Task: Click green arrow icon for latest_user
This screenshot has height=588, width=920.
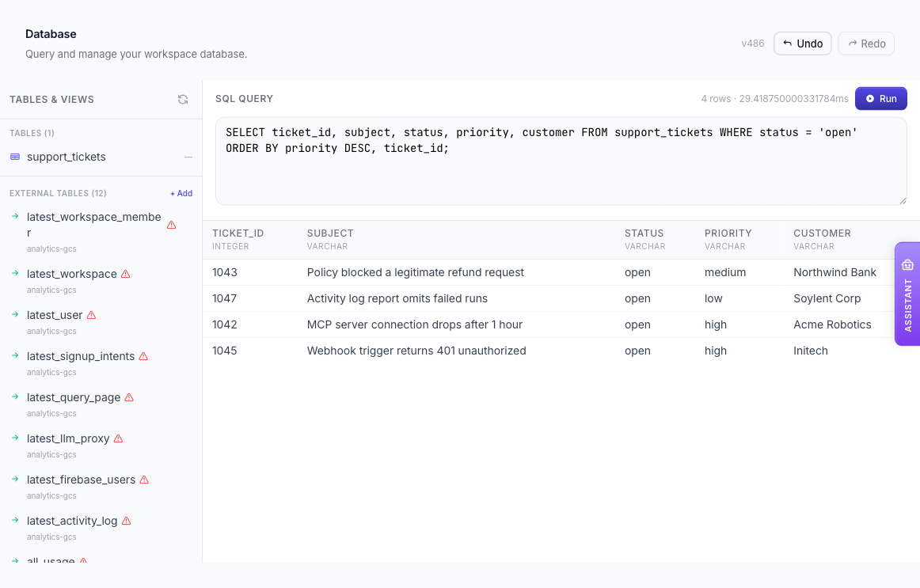Action: (15, 314)
